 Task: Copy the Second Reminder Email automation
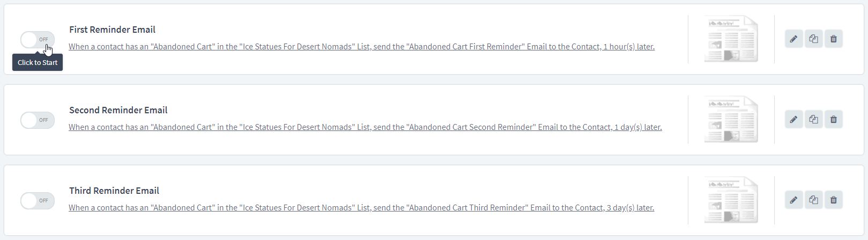(813, 119)
